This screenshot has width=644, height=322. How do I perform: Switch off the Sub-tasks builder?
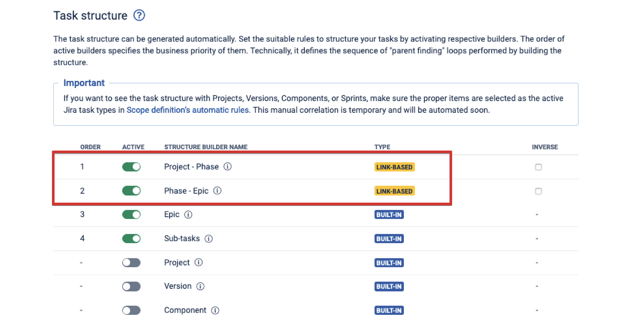point(131,239)
